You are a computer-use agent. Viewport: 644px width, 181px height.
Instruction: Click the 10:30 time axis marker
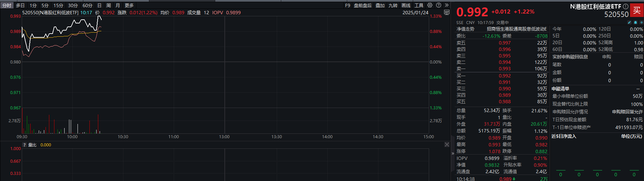click(x=123, y=137)
